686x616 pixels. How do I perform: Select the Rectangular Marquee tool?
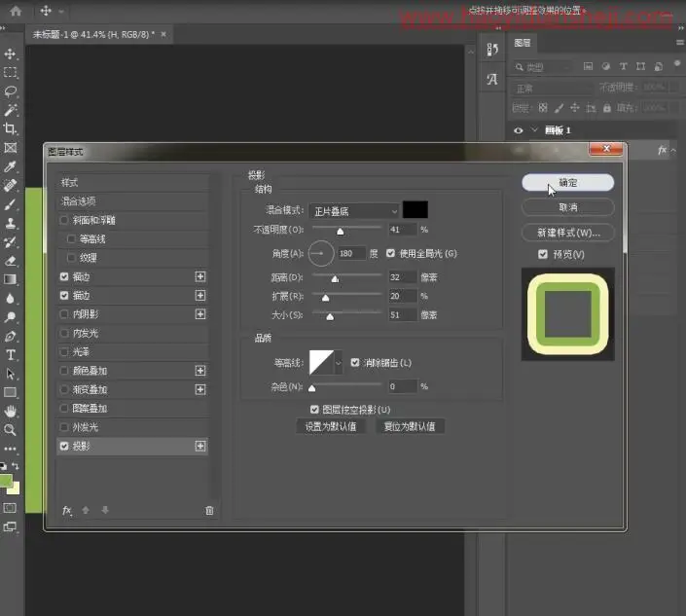10,73
